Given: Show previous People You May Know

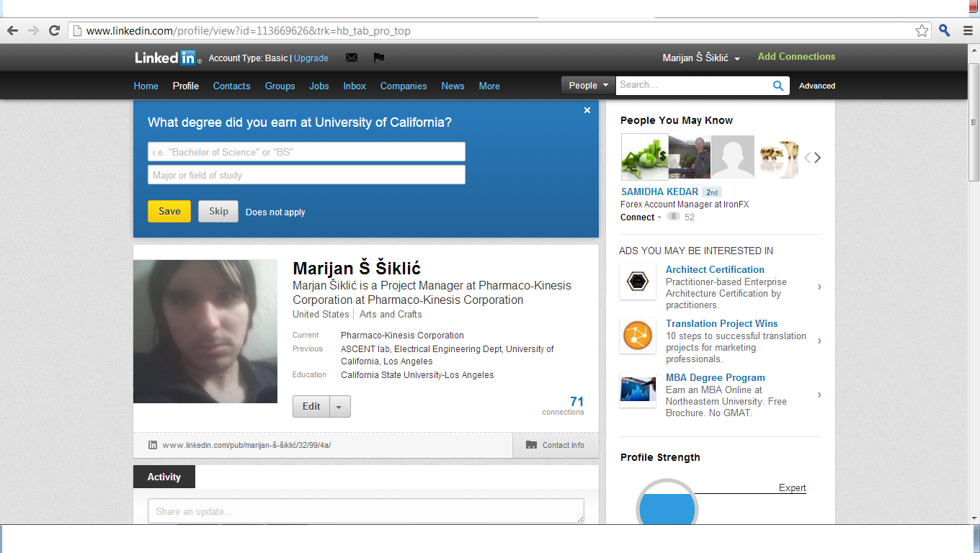Looking at the screenshot, I should coord(808,158).
